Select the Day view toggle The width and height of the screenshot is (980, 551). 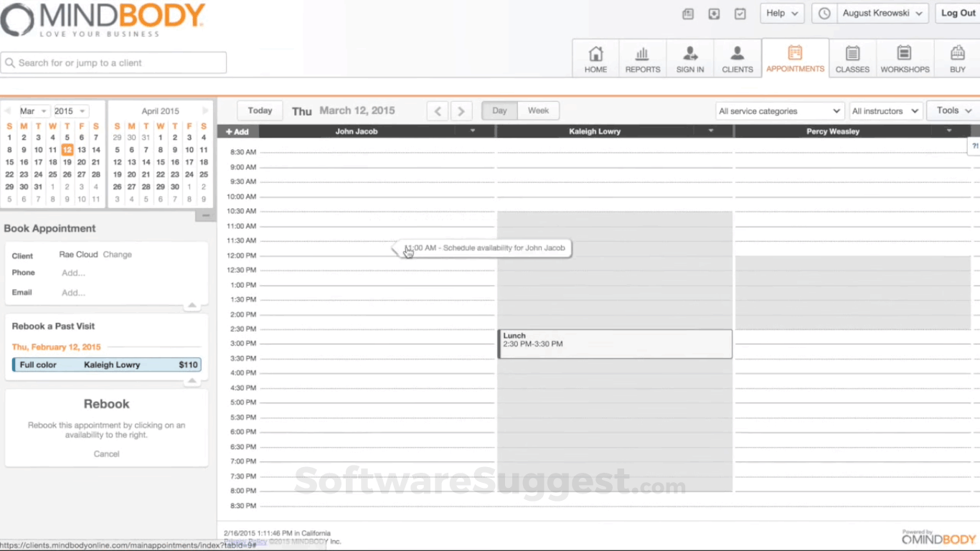point(499,110)
